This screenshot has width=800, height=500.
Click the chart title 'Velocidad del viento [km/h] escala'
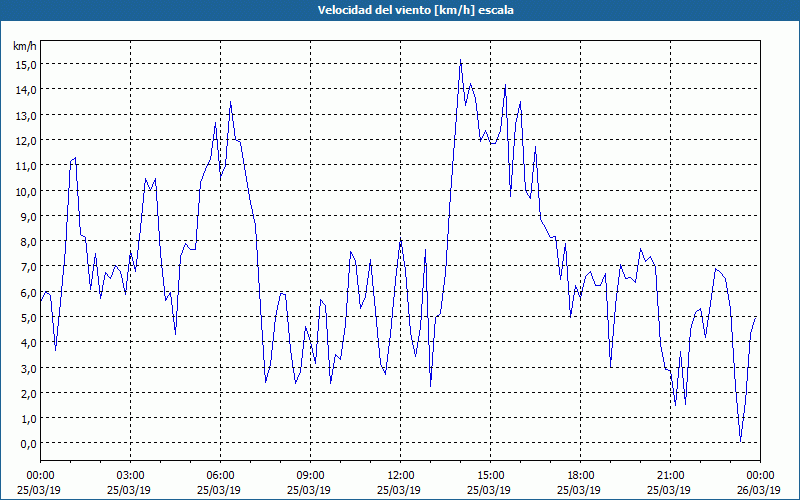(415, 10)
